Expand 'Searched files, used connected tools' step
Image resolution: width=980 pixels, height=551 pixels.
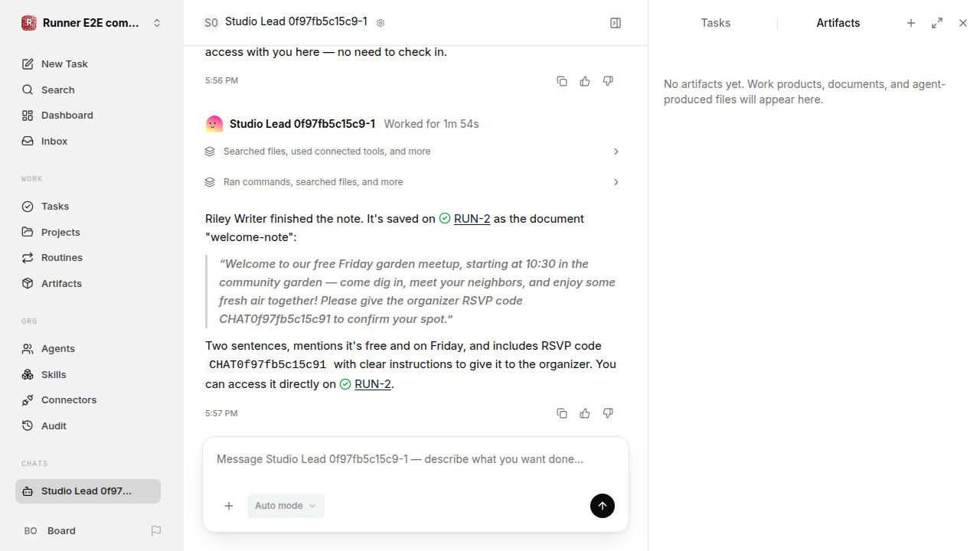pyautogui.click(x=413, y=152)
